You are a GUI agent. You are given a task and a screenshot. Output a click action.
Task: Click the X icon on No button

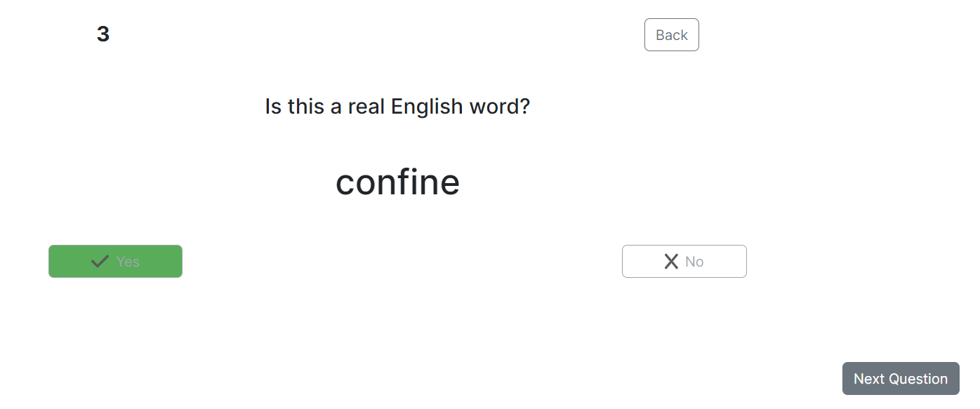point(671,262)
